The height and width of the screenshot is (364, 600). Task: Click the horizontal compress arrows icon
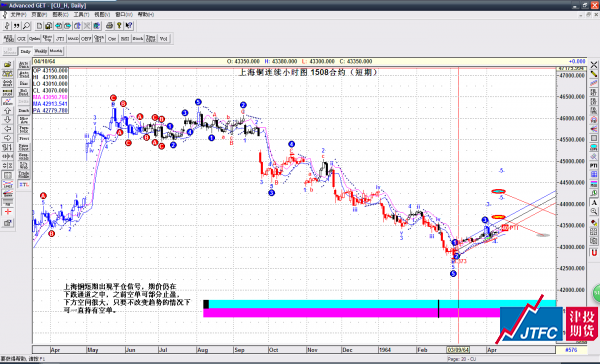click(x=8, y=157)
